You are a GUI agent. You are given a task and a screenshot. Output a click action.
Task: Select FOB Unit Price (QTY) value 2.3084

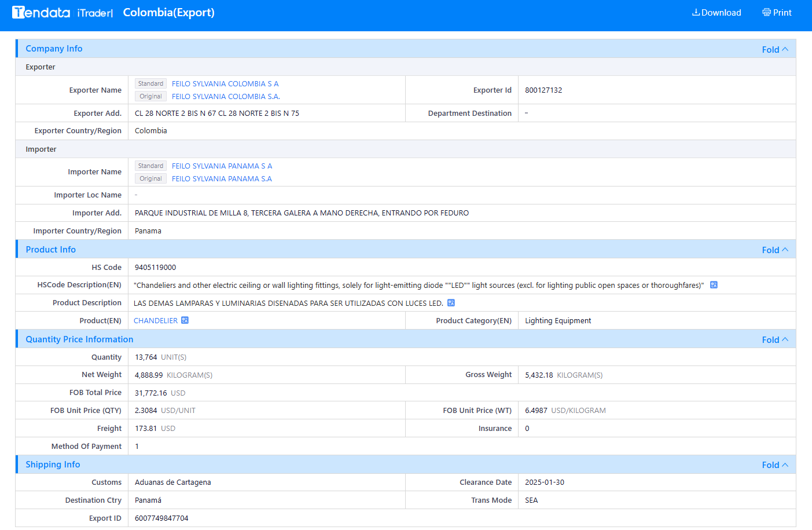point(146,411)
